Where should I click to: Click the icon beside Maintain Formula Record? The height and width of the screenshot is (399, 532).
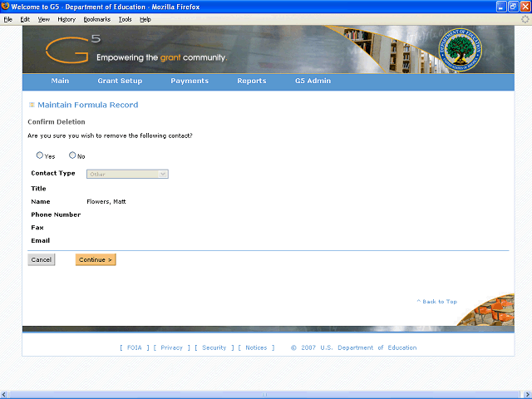(32, 105)
